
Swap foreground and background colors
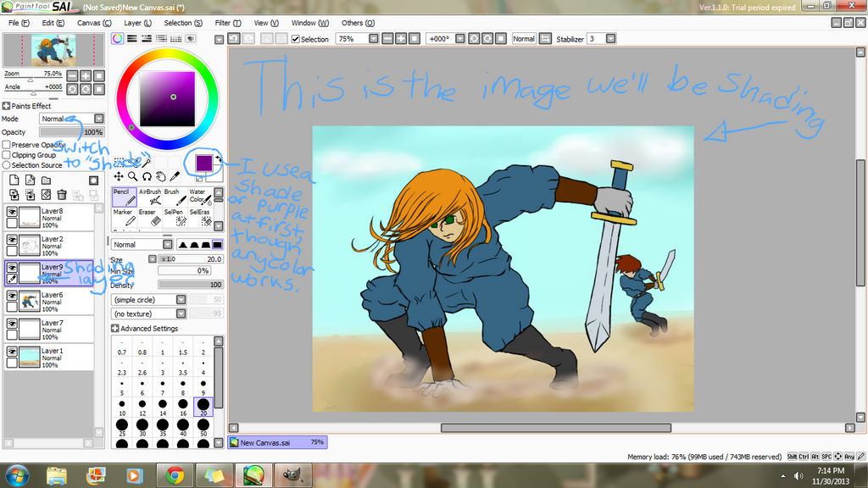(x=218, y=160)
